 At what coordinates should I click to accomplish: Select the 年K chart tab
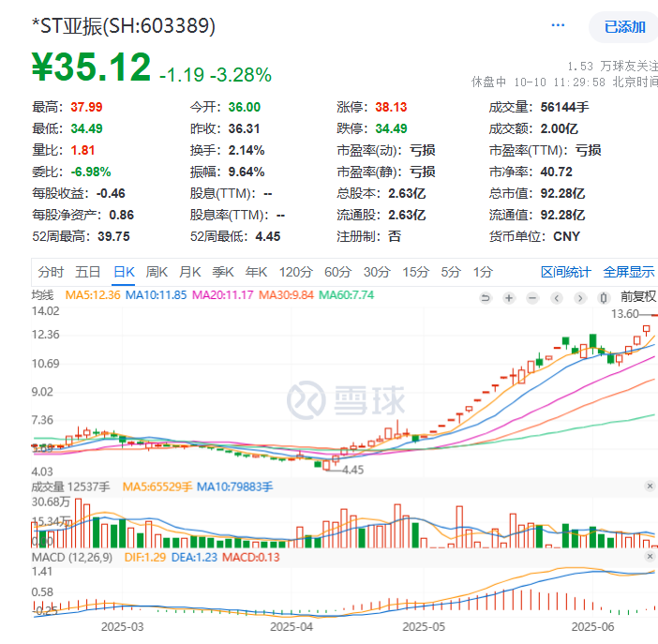pyautogui.click(x=256, y=272)
